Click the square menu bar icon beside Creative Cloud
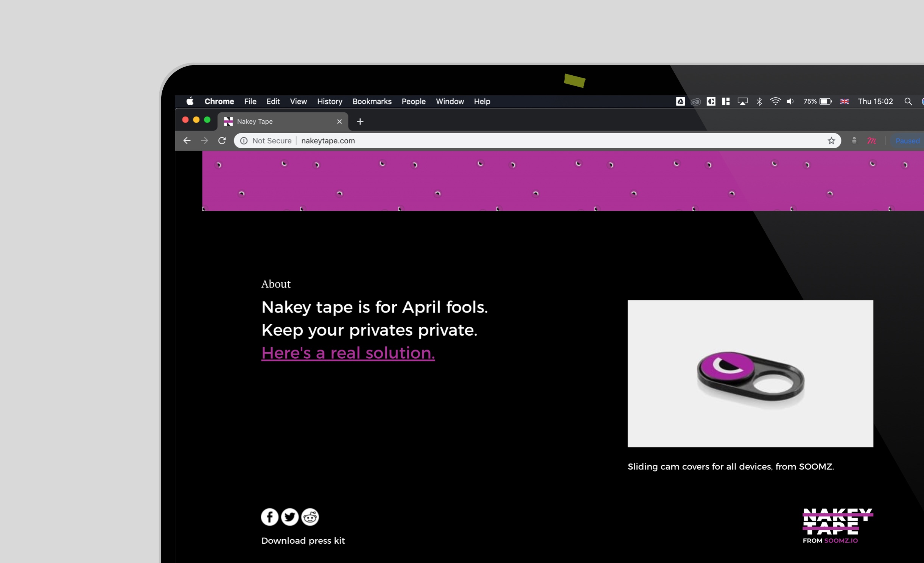 point(711,101)
